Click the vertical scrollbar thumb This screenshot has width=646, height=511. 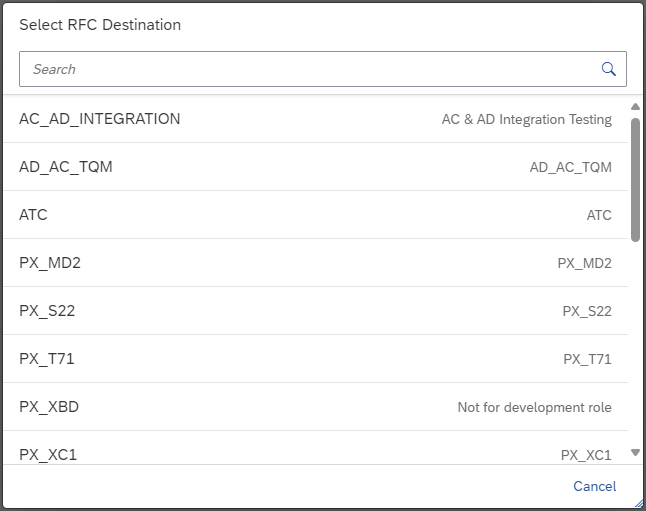(635, 180)
